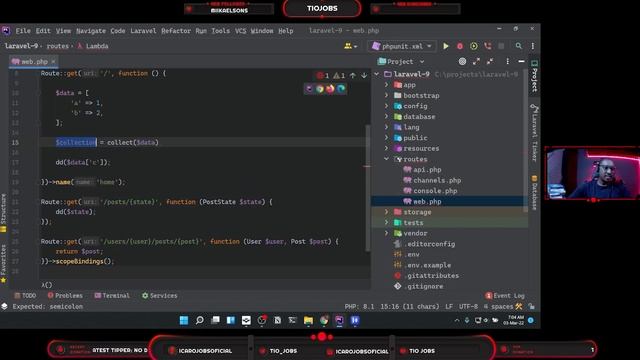
Task: Hide the Project panel with minus icon
Action: point(521,61)
